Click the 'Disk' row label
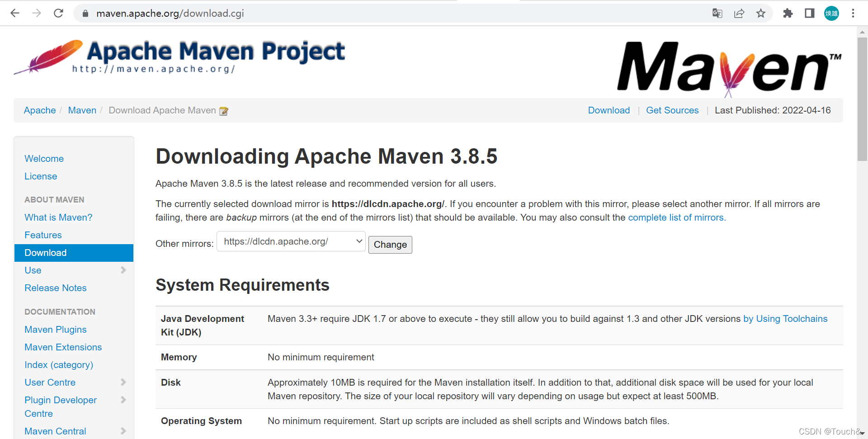Screen dimensions: 868x439 (170, 382)
